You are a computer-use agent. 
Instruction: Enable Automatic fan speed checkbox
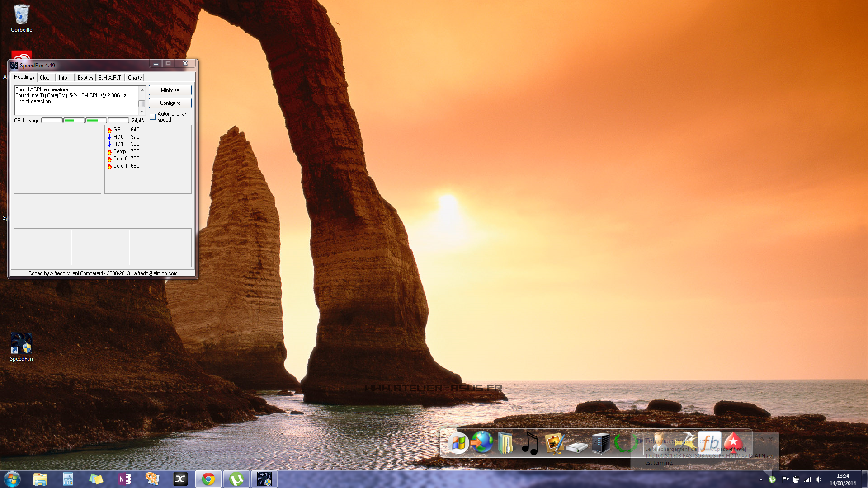[x=153, y=117]
